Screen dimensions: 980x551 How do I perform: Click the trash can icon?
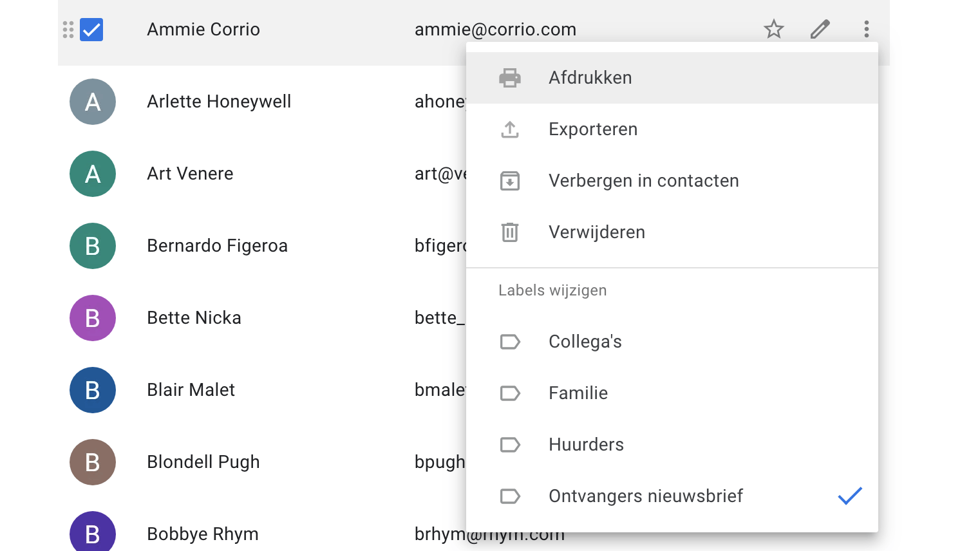coord(509,232)
